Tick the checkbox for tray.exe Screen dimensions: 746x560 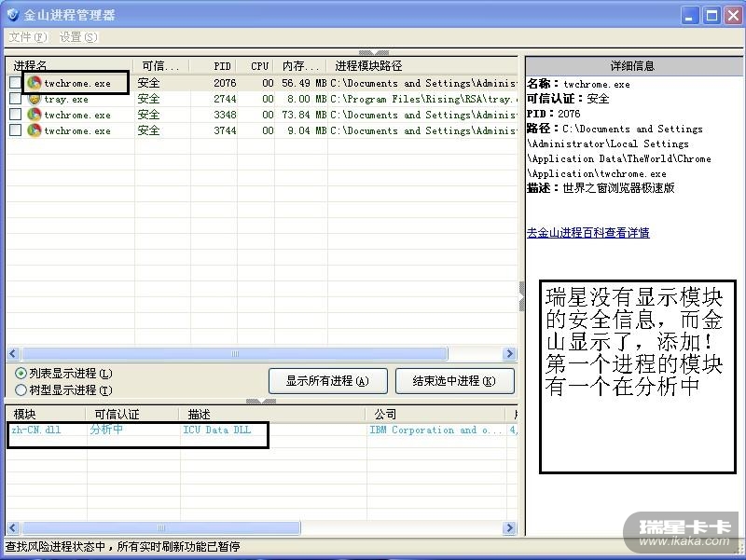pos(16,99)
